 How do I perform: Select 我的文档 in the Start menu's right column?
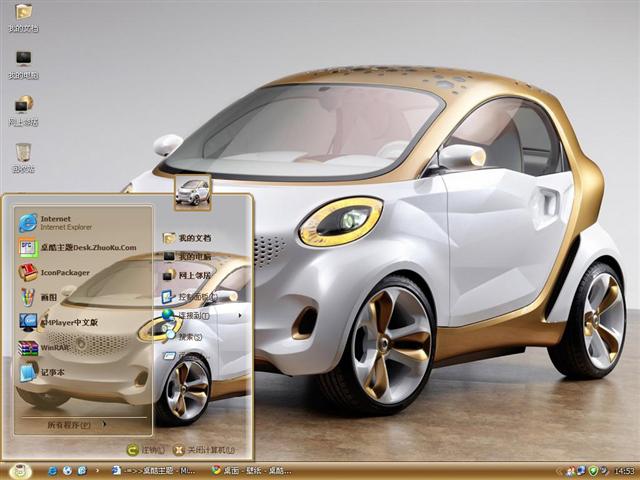[x=188, y=238]
